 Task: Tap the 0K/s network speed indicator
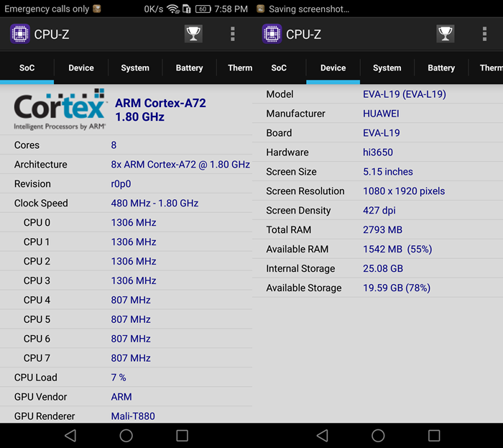click(x=153, y=9)
